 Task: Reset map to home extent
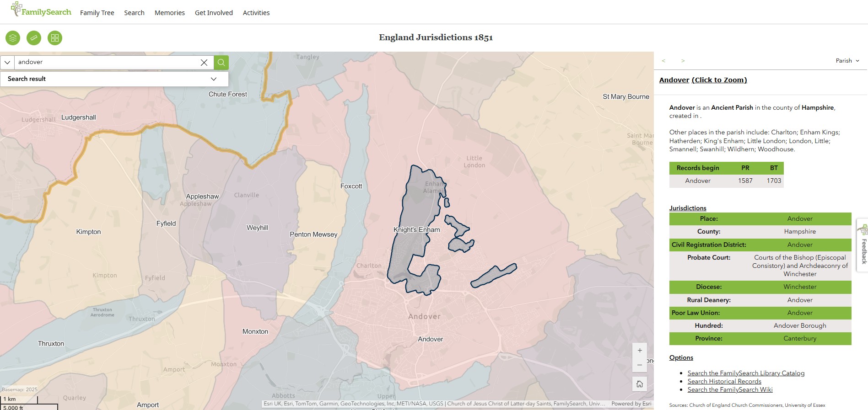(640, 384)
